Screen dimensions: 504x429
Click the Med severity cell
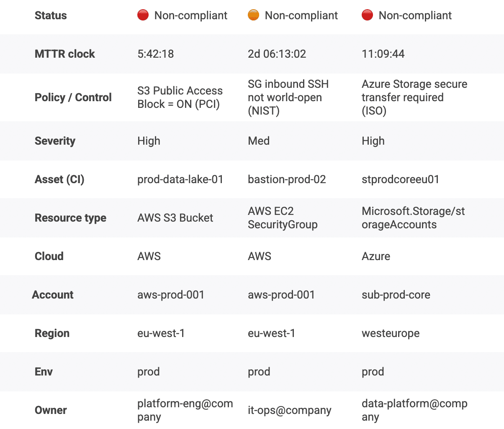[259, 141]
